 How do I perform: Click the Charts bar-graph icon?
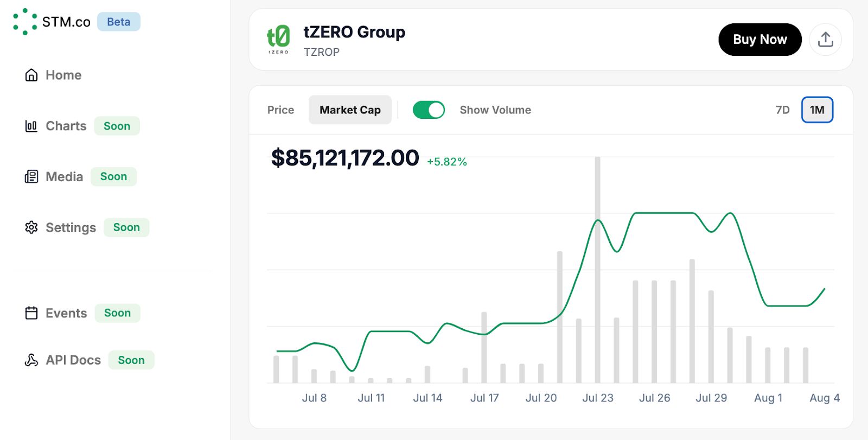click(x=31, y=126)
